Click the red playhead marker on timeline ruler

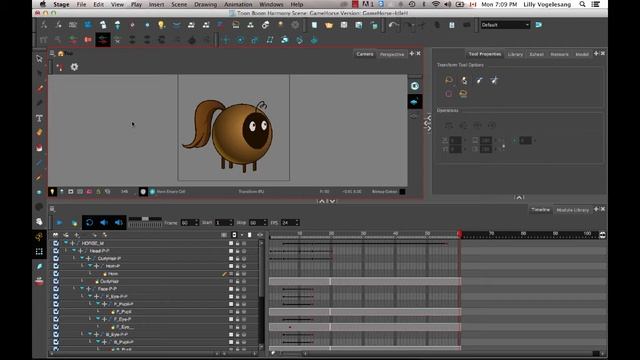point(460,234)
